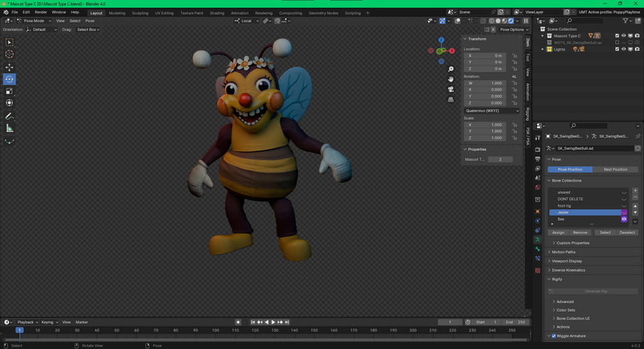Toggle visibility eye of Bee bone collection
The height and width of the screenshot is (349, 644).
pyautogui.click(x=624, y=219)
